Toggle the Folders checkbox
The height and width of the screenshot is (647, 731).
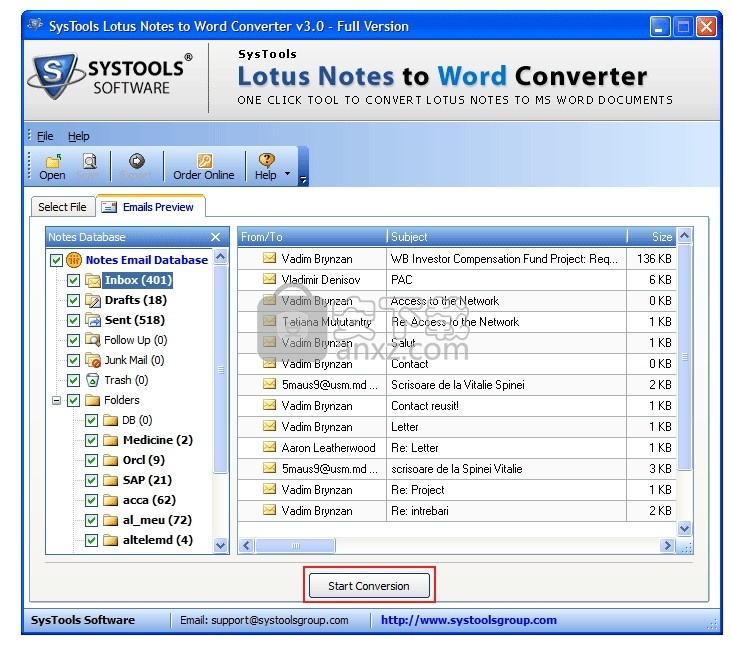(x=73, y=400)
